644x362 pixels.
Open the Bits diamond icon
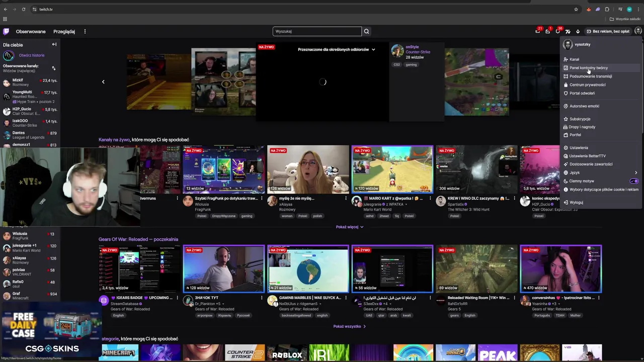578,31
